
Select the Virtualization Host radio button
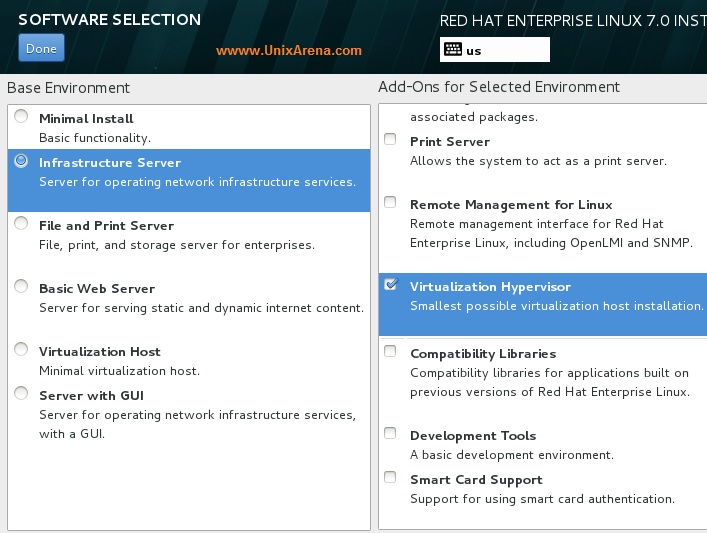[x=21, y=349]
